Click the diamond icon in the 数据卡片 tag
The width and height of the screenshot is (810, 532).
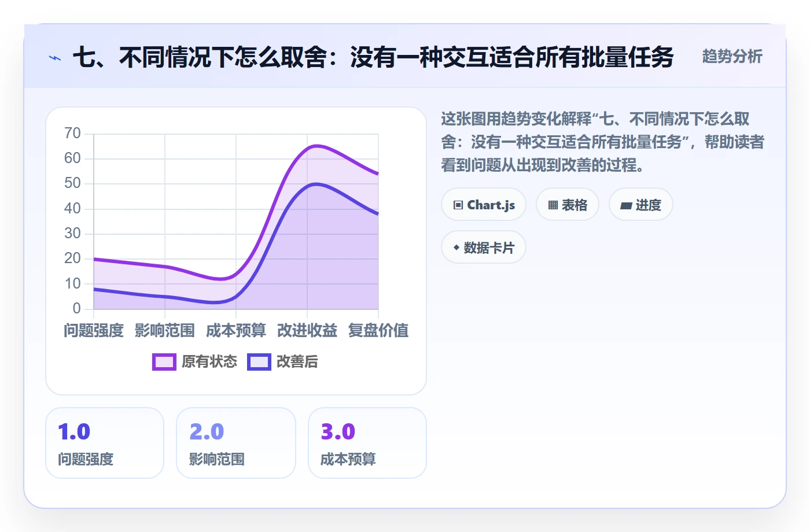[456, 247]
